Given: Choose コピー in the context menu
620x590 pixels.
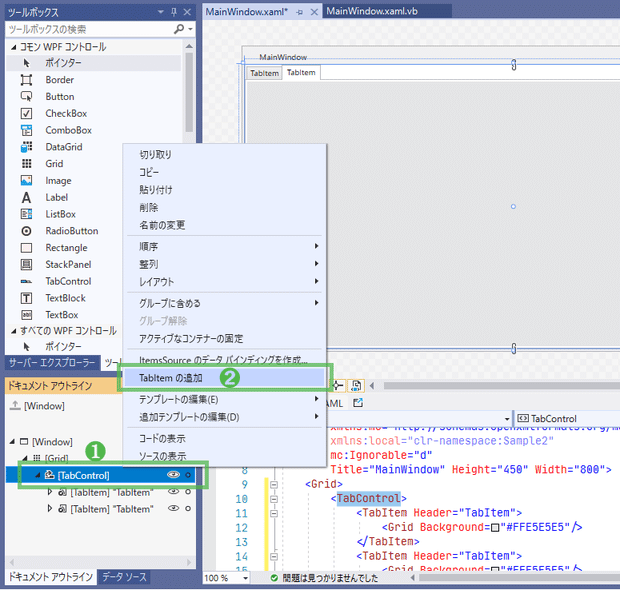Looking at the screenshot, I should pyautogui.click(x=224, y=172).
